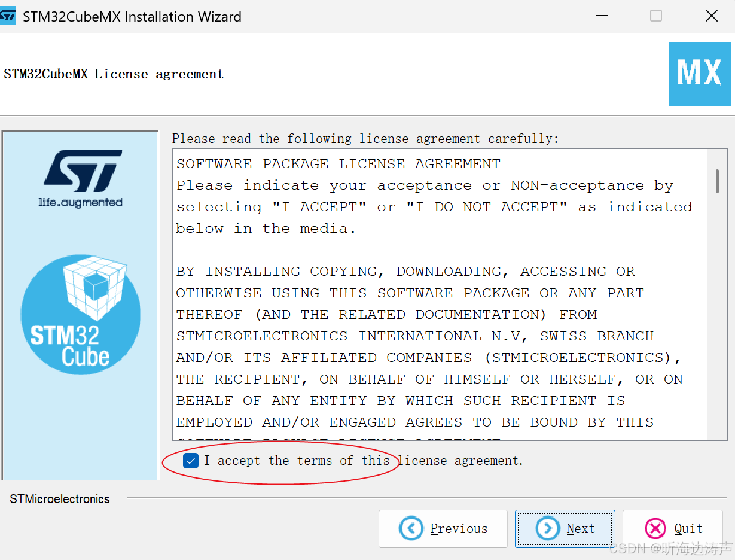735x560 pixels.
Task: Close the installation wizard window
Action: [x=712, y=16]
